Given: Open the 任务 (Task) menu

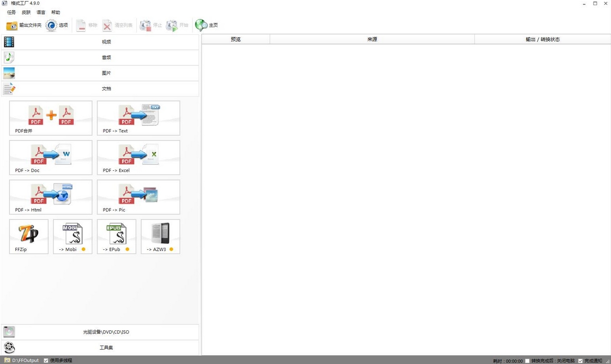Looking at the screenshot, I should point(11,12).
